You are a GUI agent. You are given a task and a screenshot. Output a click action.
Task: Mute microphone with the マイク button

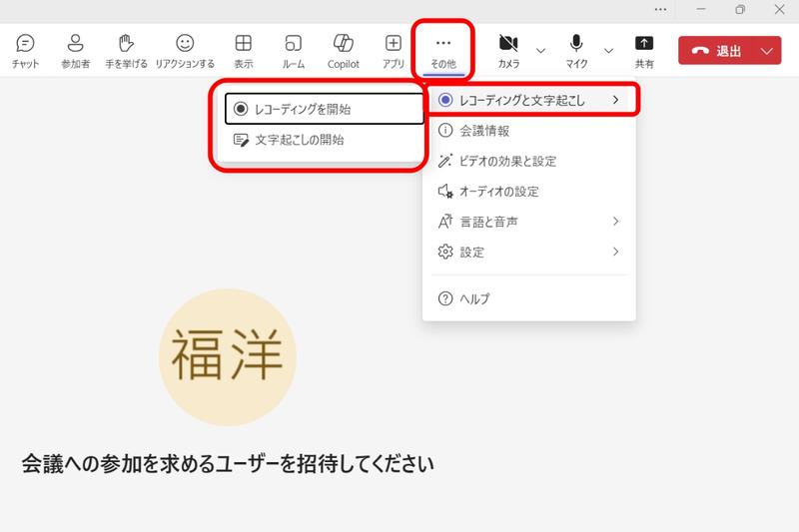click(x=576, y=51)
